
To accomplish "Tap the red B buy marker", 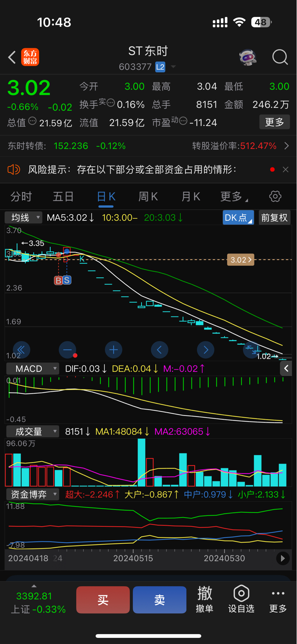I will [58, 280].
